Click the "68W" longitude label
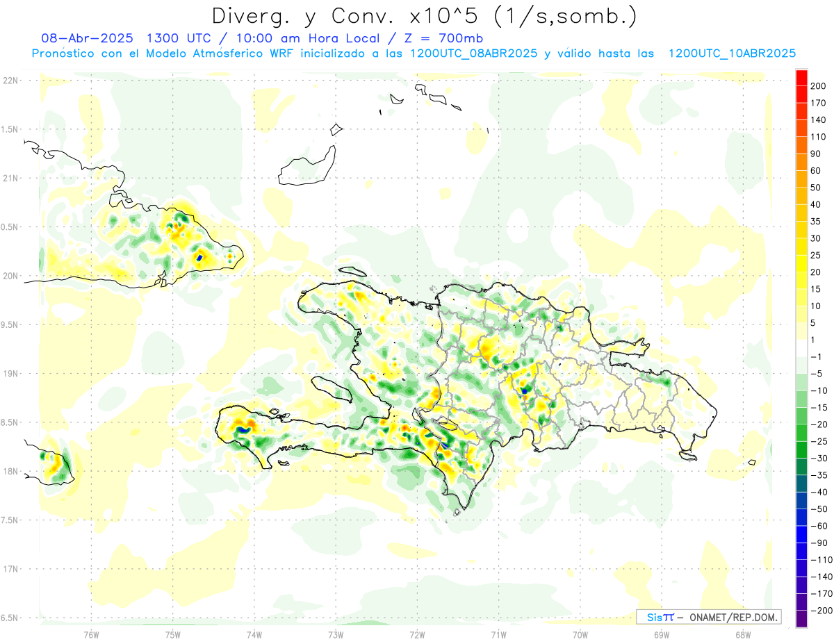Viewport: 834px width, 644px height. click(x=743, y=634)
